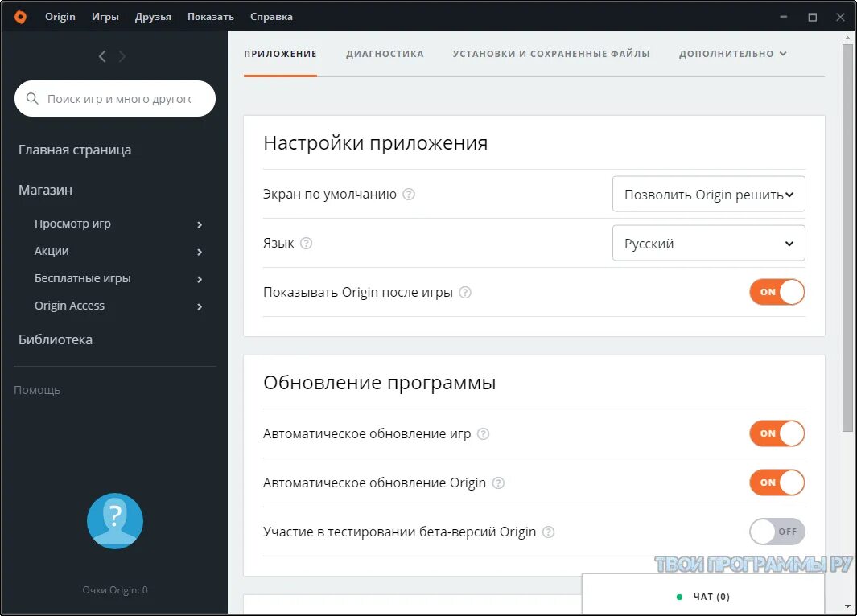Click the scrollbar down arrow
The height and width of the screenshot is (616, 857).
tap(847, 606)
